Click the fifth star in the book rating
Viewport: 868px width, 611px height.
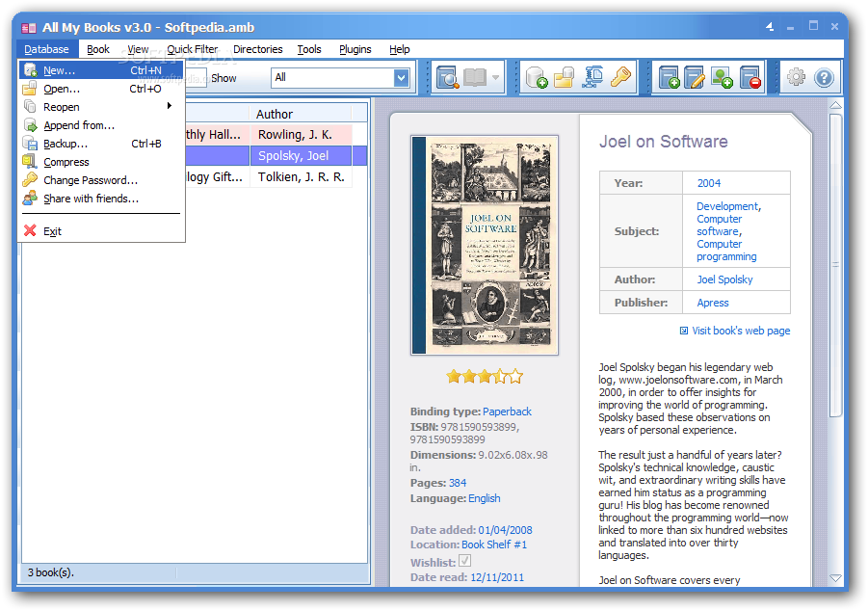point(515,377)
